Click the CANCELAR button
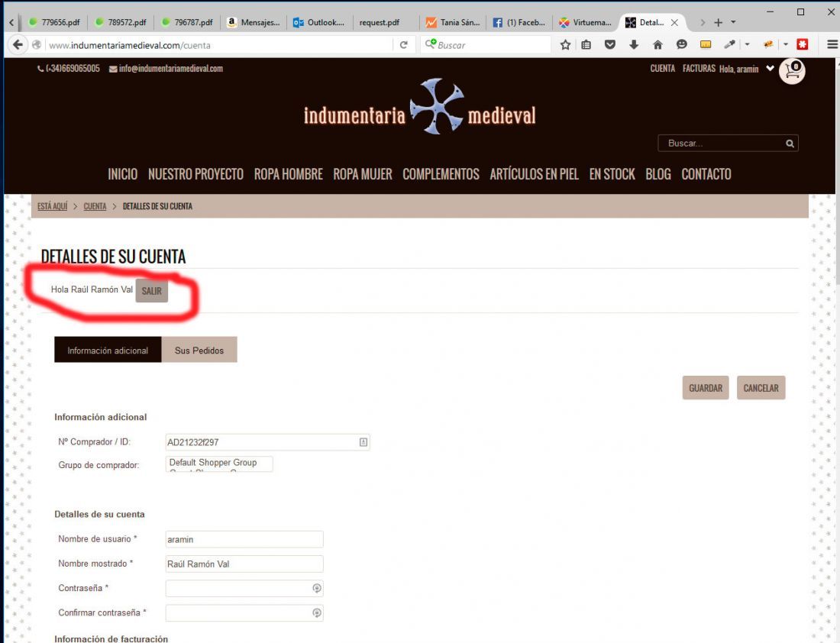 pyautogui.click(x=761, y=388)
